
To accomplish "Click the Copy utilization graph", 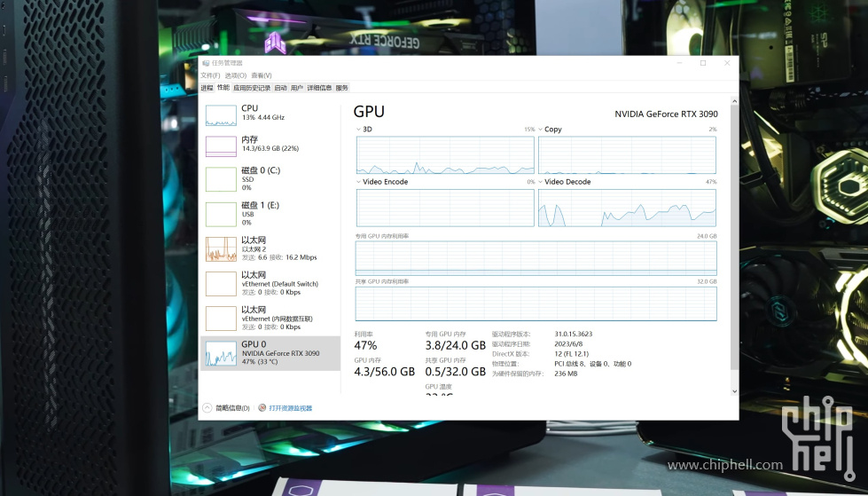I will pos(627,155).
